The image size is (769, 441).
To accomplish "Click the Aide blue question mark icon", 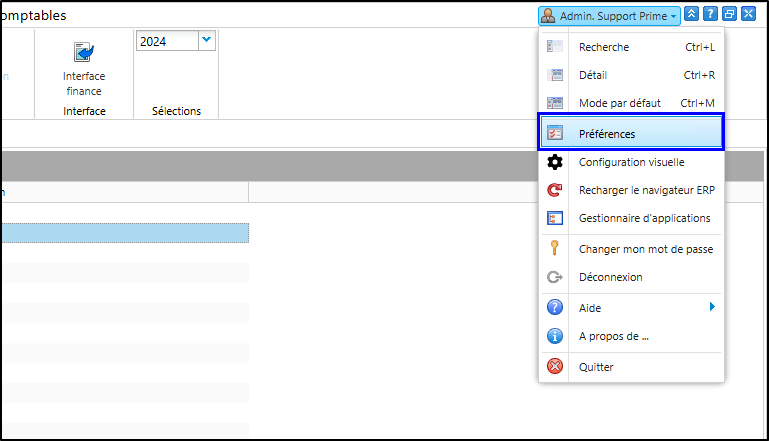I will [555, 307].
